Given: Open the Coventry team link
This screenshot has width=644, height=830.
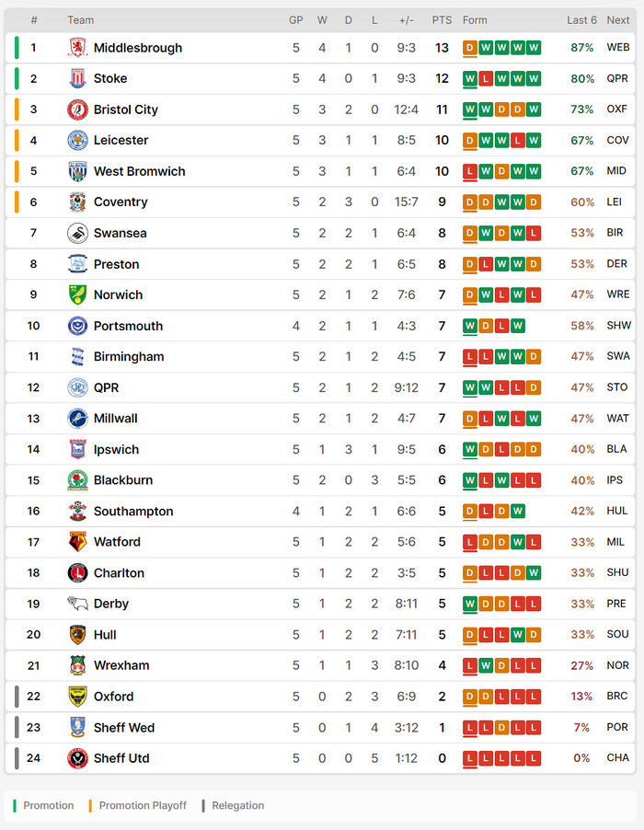Looking at the screenshot, I should tap(121, 202).
